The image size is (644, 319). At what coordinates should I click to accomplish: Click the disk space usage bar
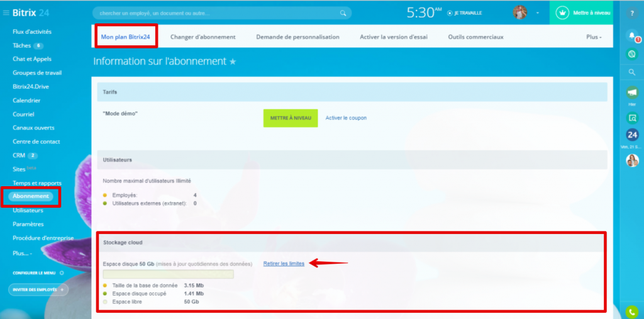169,274
